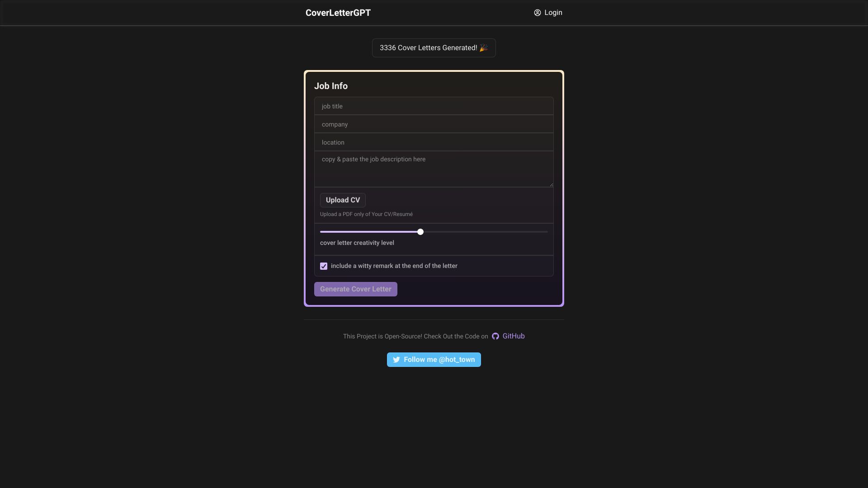Click the Login account icon
The width and height of the screenshot is (868, 488).
click(x=537, y=13)
